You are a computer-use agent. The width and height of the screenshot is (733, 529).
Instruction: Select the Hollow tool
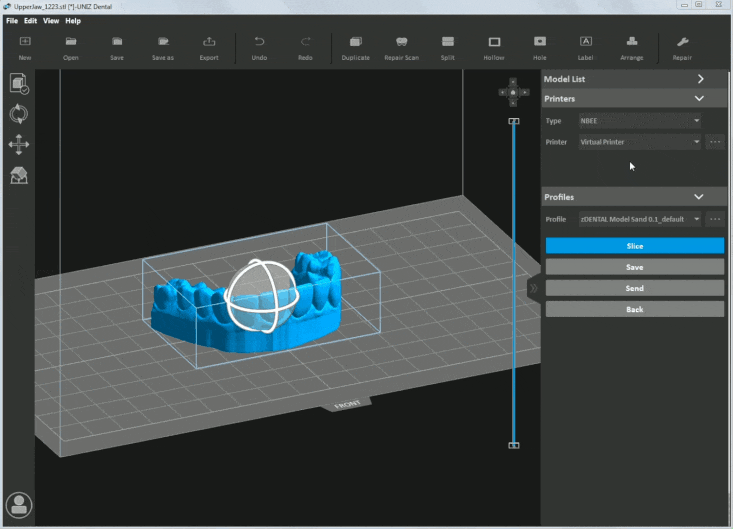494,42
